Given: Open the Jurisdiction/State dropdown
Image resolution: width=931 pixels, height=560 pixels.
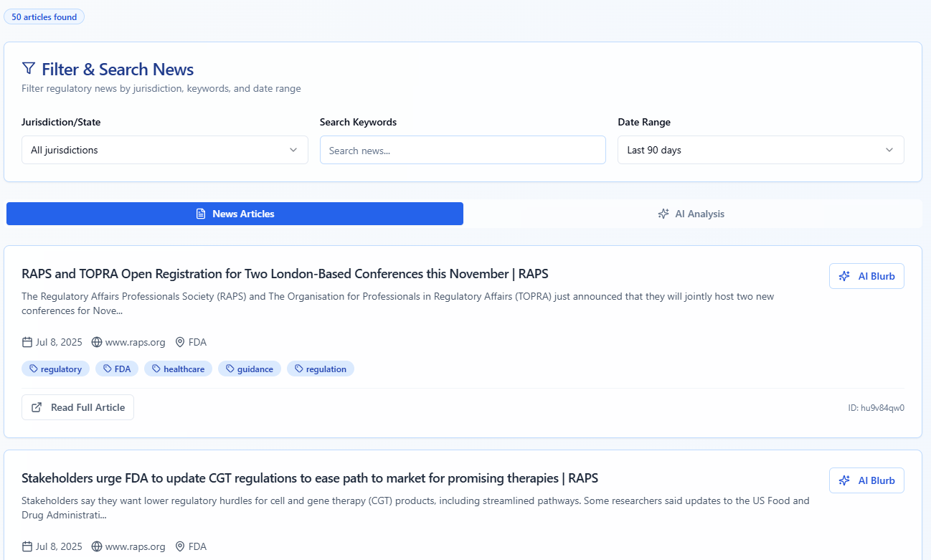Looking at the screenshot, I should (x=164, y=150).
